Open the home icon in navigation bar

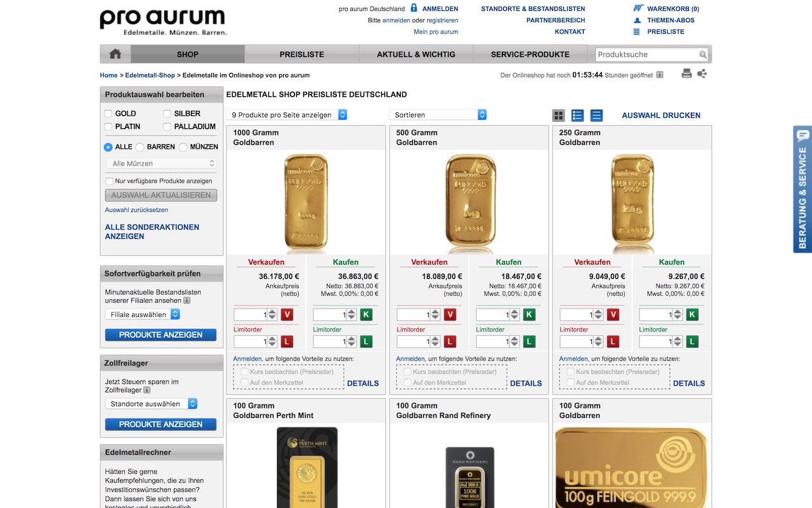[x=115, y=54]
